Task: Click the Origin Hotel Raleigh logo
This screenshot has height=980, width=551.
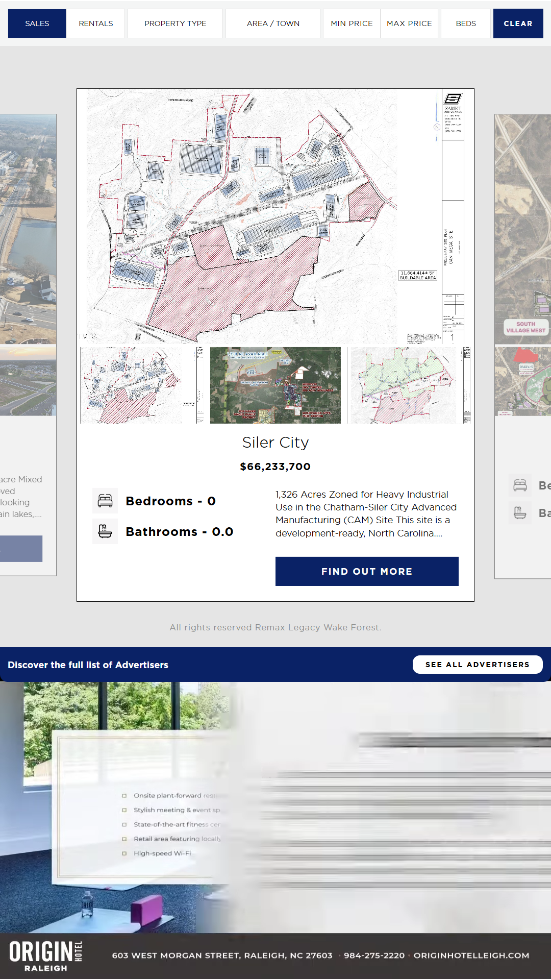Action: click(46, 956)
